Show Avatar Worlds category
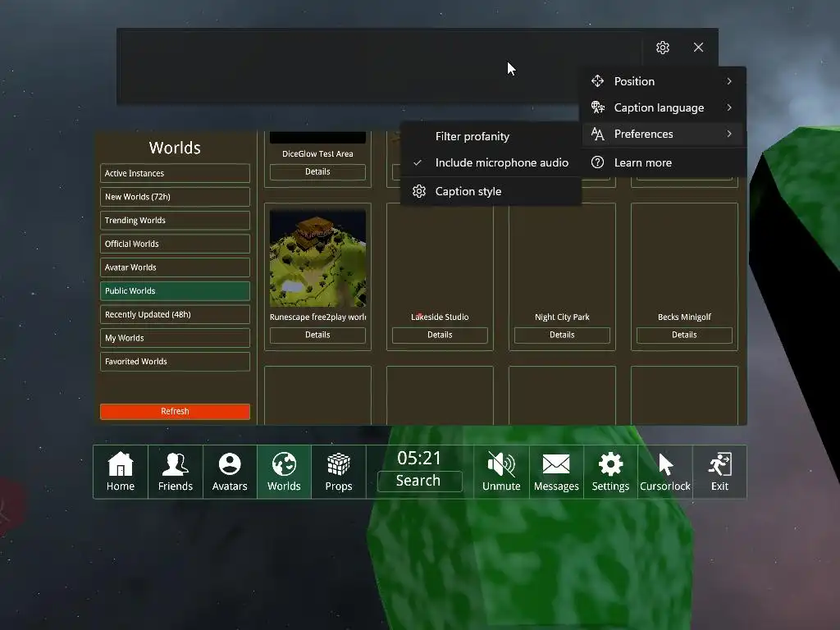The height and width of the screenshot is (630, 840). point(175,267)
